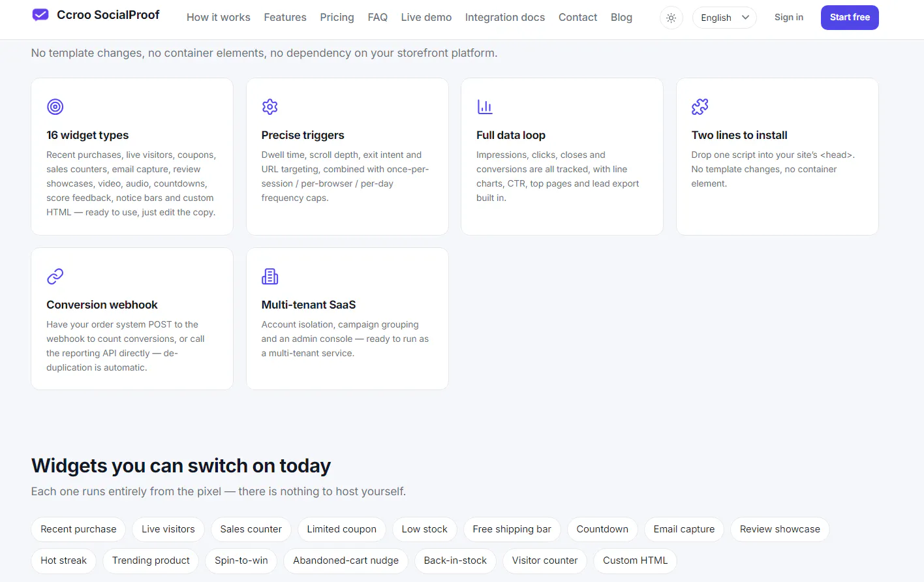Select the Low stock widget chip
Screen dimensions: 924x582
[x=425, y=529]
